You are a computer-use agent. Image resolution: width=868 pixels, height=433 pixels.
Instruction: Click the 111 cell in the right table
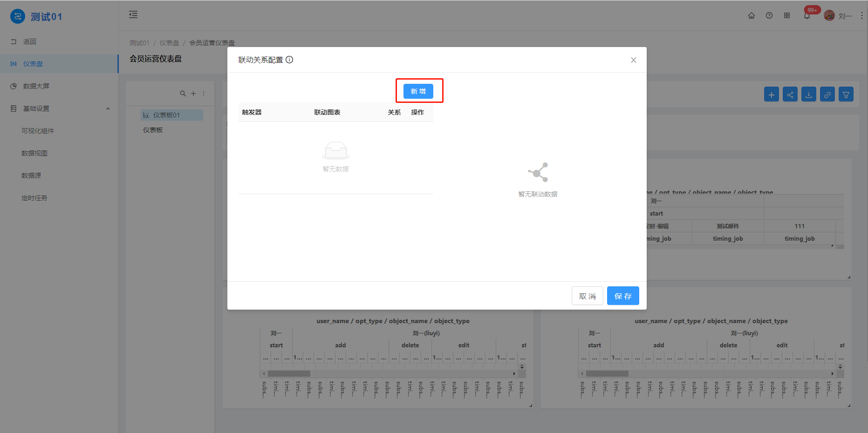(x=800, y=226)
